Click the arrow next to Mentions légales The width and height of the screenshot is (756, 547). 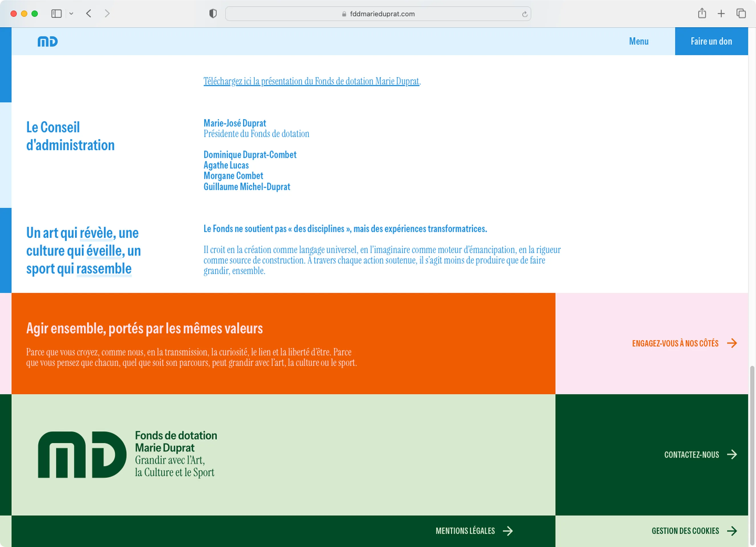coord(508,531)
